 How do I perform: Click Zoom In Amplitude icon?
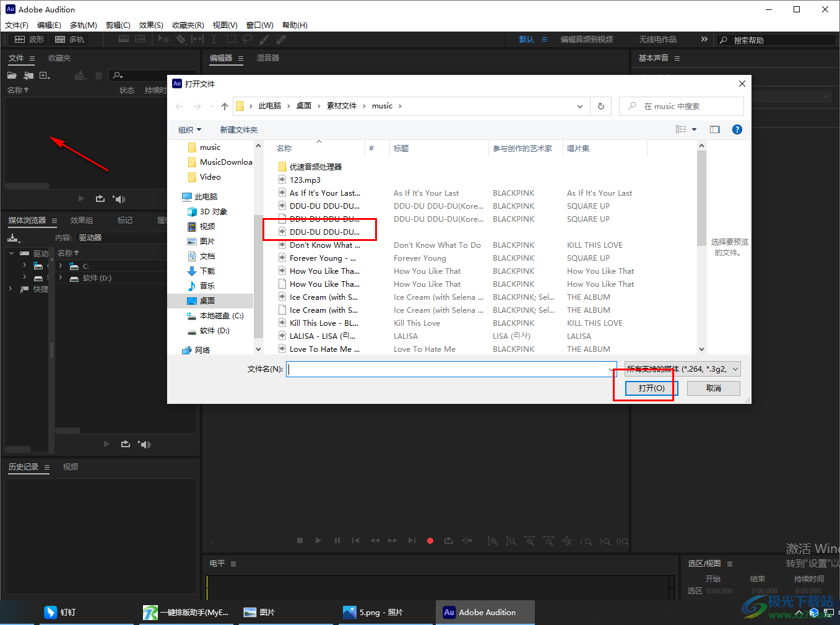pos(492,541)
